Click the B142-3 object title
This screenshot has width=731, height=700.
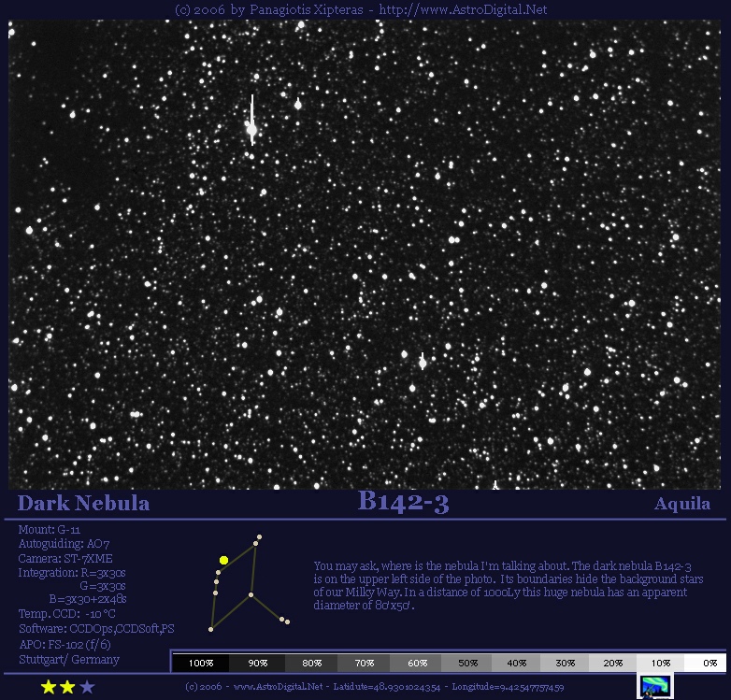pyautogui.click(x=403, y=503)
